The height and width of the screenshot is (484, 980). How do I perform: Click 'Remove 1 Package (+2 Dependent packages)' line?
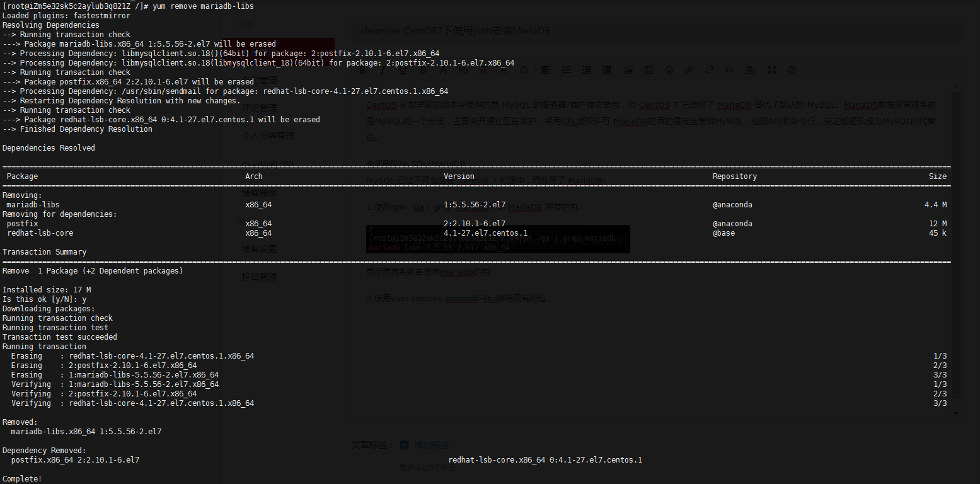pos(93,271)
